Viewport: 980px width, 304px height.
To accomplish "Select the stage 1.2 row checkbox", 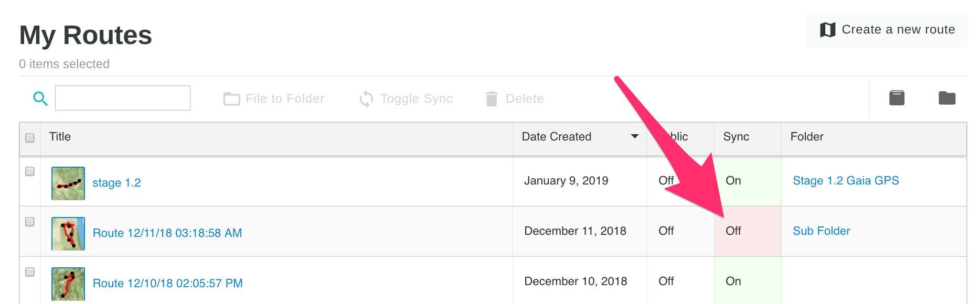I will tap(30, 171).
